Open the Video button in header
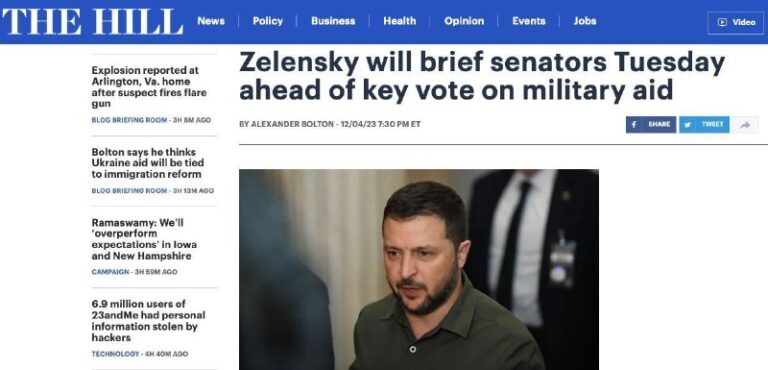Image resolution: width=768 pixels, height=370 pixels. point(736,22)
